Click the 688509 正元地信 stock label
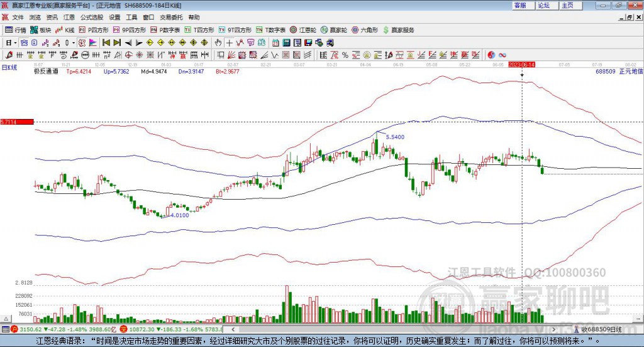644x347 pixels. [x=619, y=72]
